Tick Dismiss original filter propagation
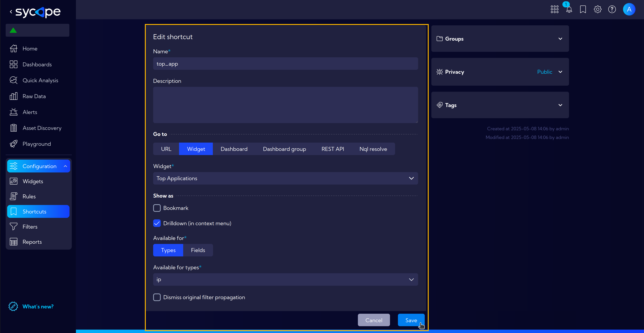The image size is (644, 333). pos(157,297)
